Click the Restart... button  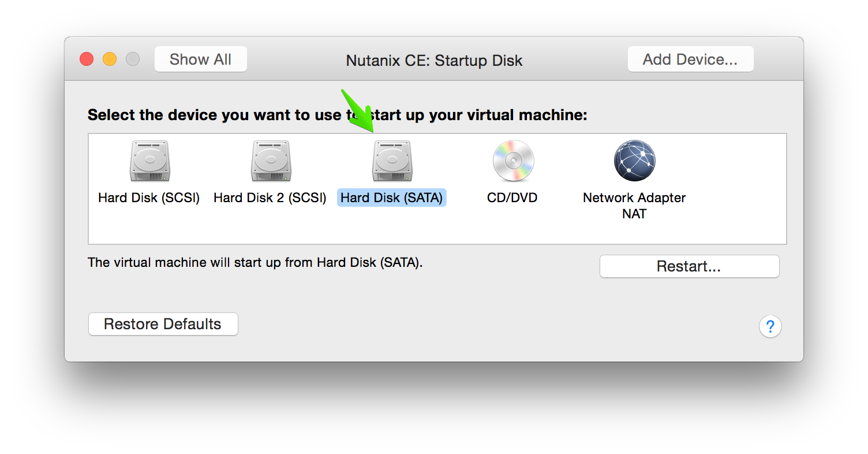click(689, 266)
